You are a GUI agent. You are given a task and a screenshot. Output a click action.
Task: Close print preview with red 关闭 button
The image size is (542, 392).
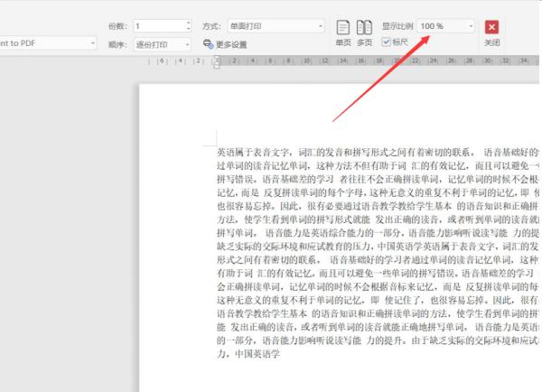[x=491, y=33]
